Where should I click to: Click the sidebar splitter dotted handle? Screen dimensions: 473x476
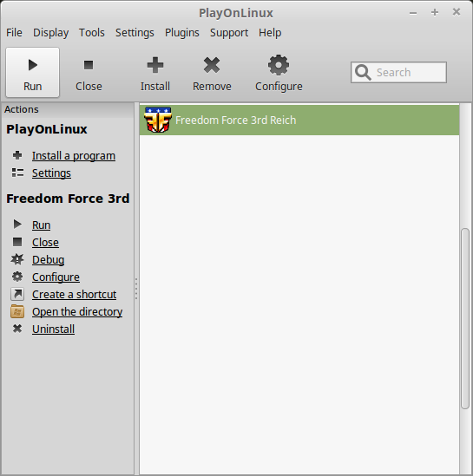pyautogui.click(x=136, y=289)
